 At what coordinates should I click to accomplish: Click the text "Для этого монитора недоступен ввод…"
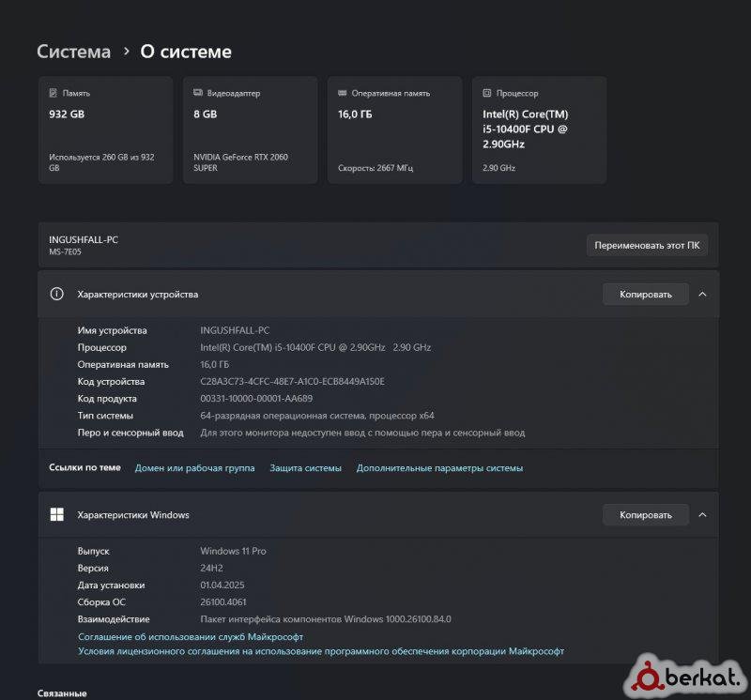362,433
